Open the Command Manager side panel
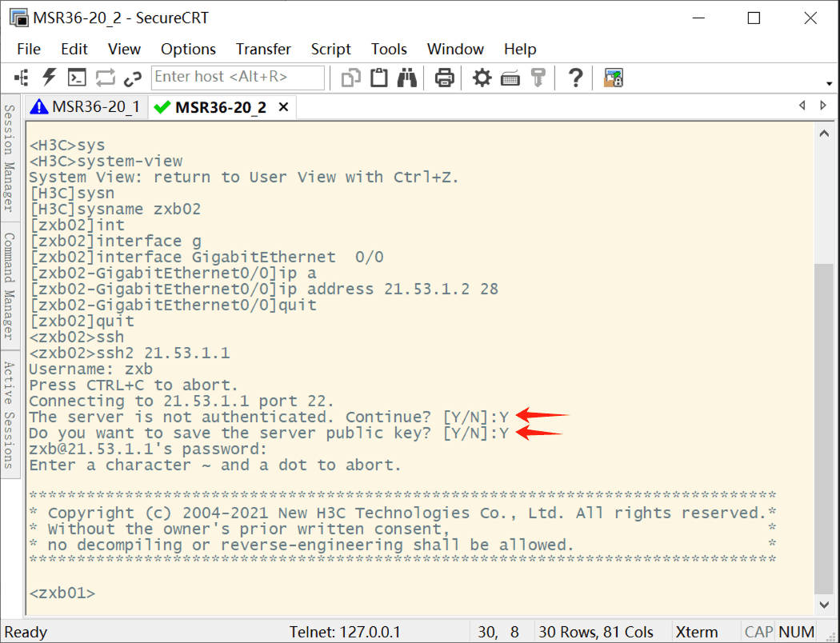The image size is (840, 643). (x=10, y=286)
